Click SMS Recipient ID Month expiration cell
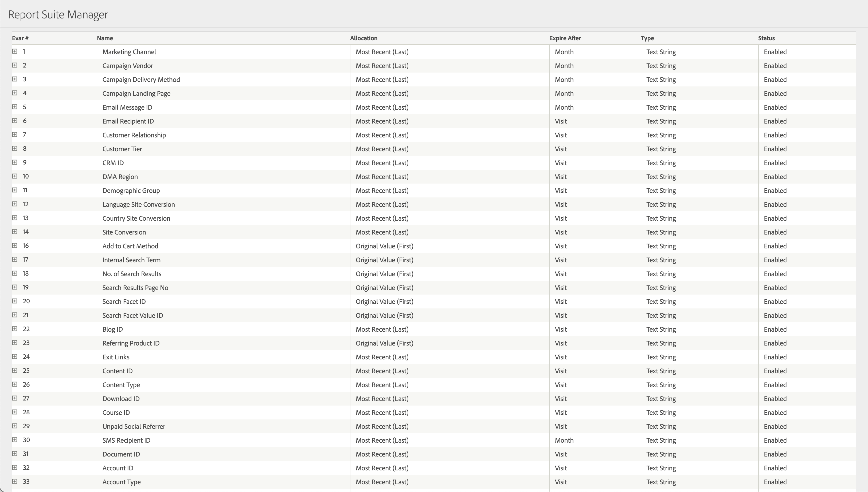The image size is (868, 492). pos(564,440)
